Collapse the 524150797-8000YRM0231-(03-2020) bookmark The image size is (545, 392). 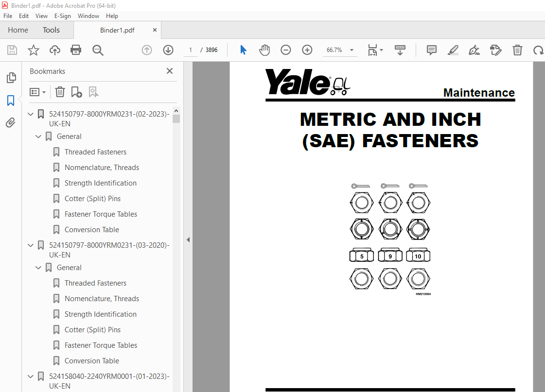coord(31,245)
